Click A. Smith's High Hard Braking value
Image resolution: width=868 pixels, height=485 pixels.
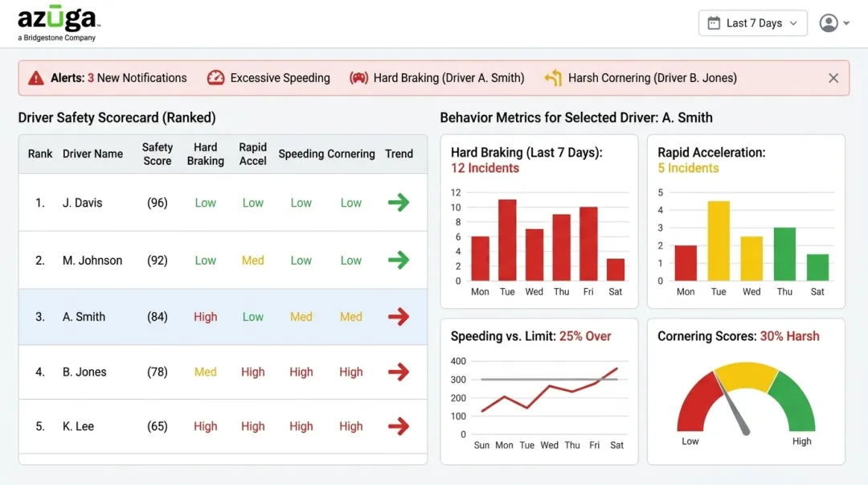[x=206, y=317]
